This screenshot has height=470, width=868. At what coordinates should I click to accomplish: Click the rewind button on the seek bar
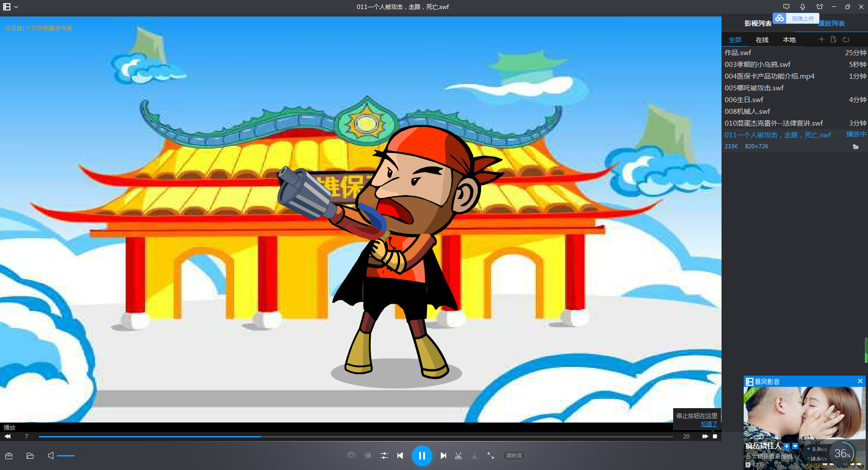point(7,436)
